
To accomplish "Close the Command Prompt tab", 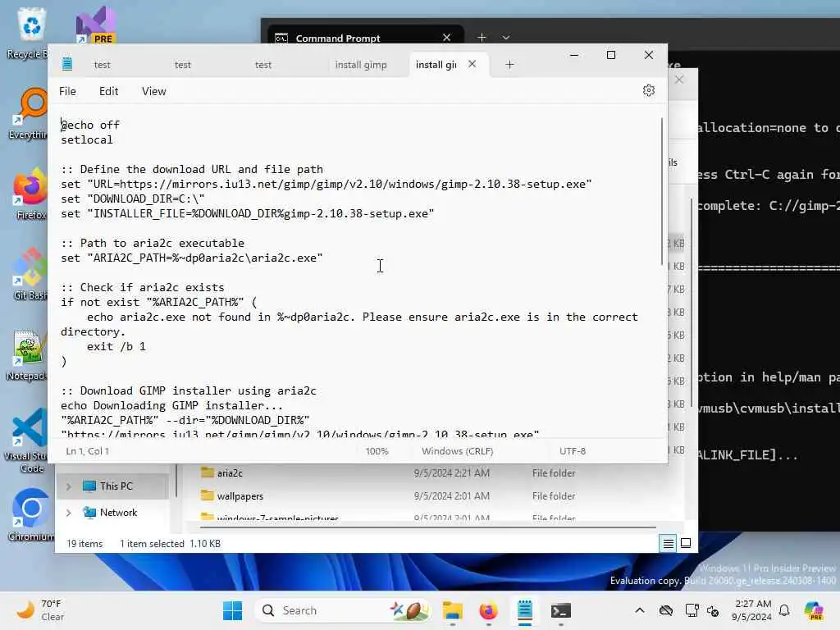I will (446, 38).
